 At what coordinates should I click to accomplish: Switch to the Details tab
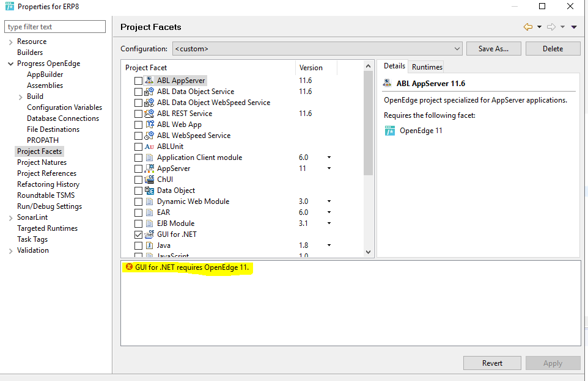pos(394,66)
